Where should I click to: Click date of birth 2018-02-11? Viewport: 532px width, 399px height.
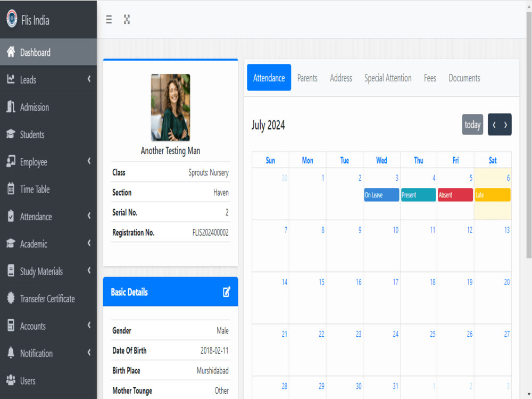[x=214, y=351]
